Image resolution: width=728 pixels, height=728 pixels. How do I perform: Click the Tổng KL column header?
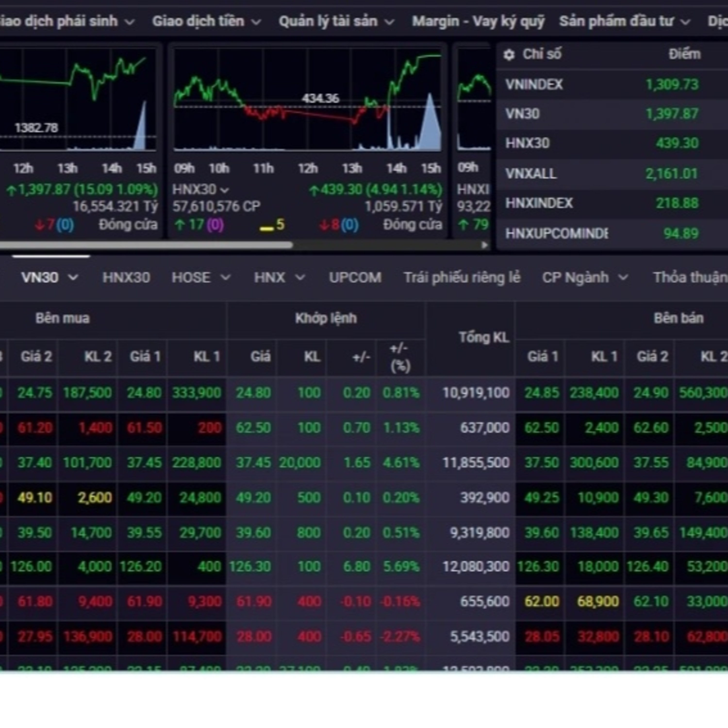pyautogui.click(x=484, y=337)
